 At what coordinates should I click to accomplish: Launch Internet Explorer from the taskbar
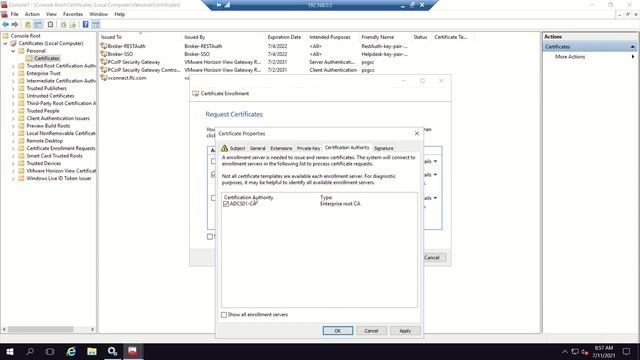(71, 351)
